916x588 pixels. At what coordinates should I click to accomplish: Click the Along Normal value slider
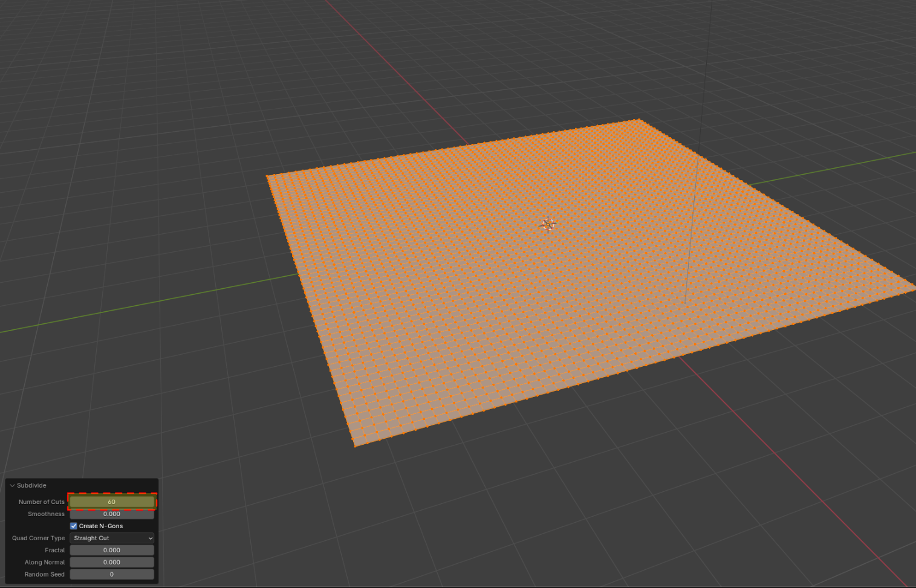(x=112, y=562)
